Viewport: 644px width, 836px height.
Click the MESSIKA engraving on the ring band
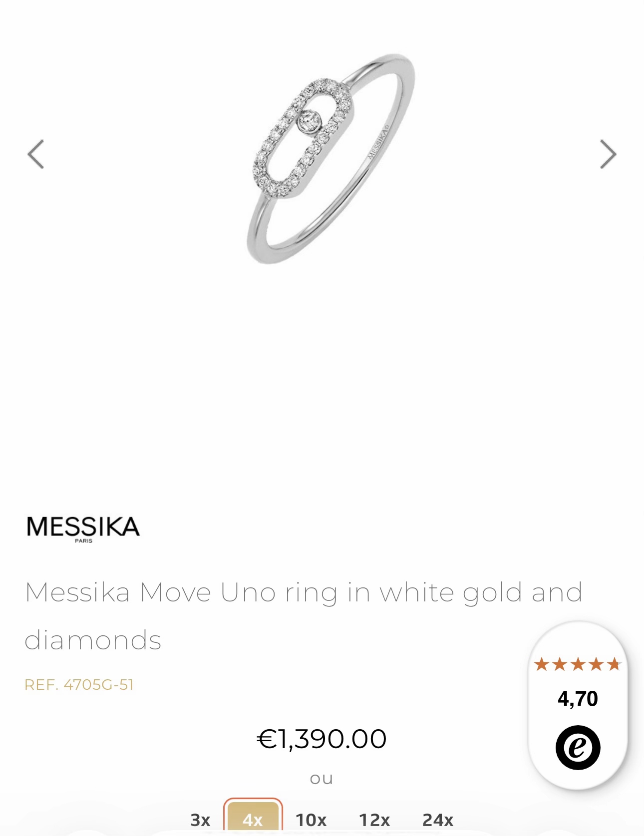pos(378,143)
